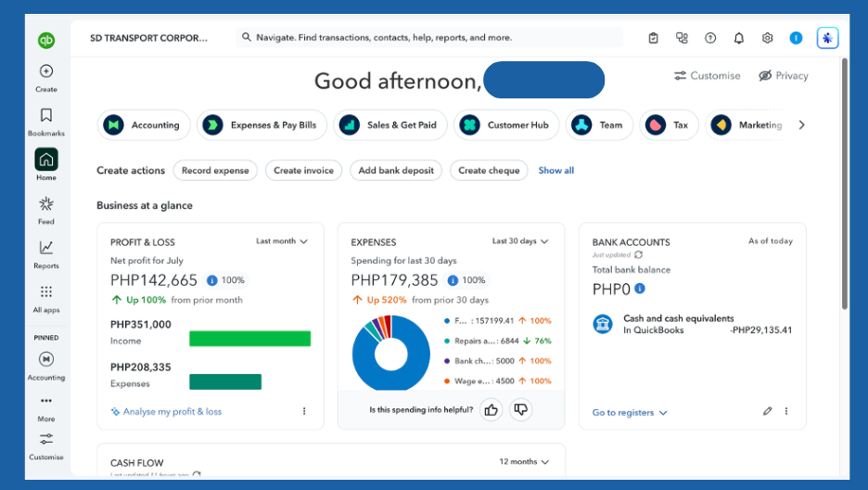868x490 pixels.
Task: Click the bank building icon for Cash equivalents
Action: pyautogui.click(x=603, y=323)
